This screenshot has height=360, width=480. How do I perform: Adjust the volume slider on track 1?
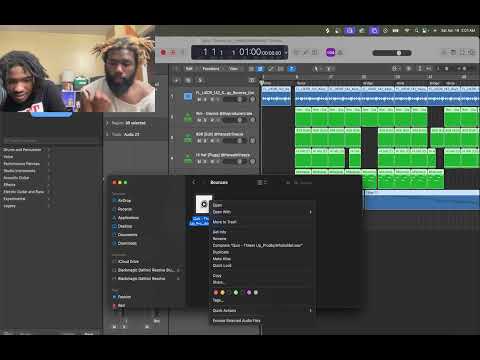235,99
